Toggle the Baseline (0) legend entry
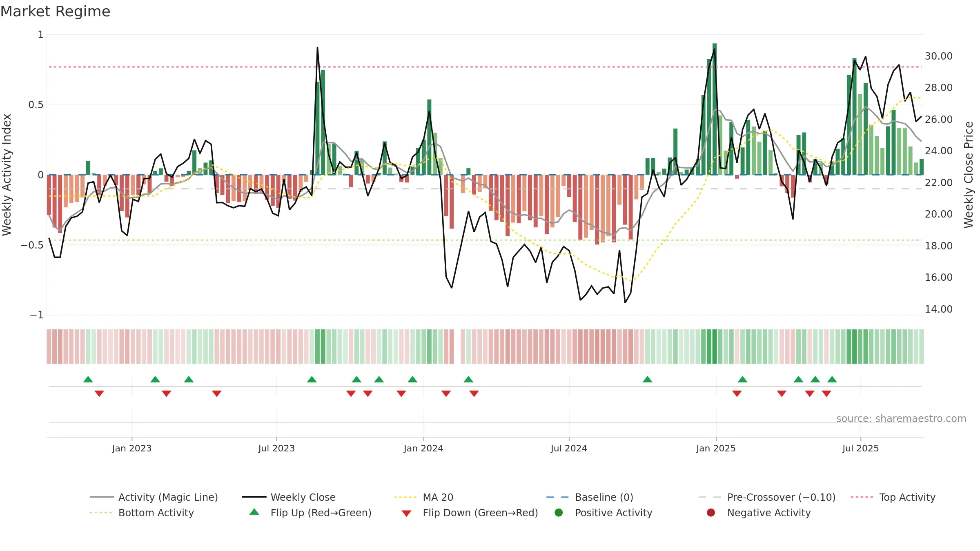 click(590, 497)
